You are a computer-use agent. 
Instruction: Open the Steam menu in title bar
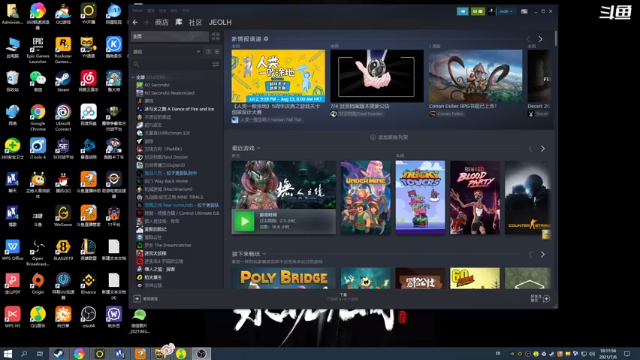coord(138,11)
